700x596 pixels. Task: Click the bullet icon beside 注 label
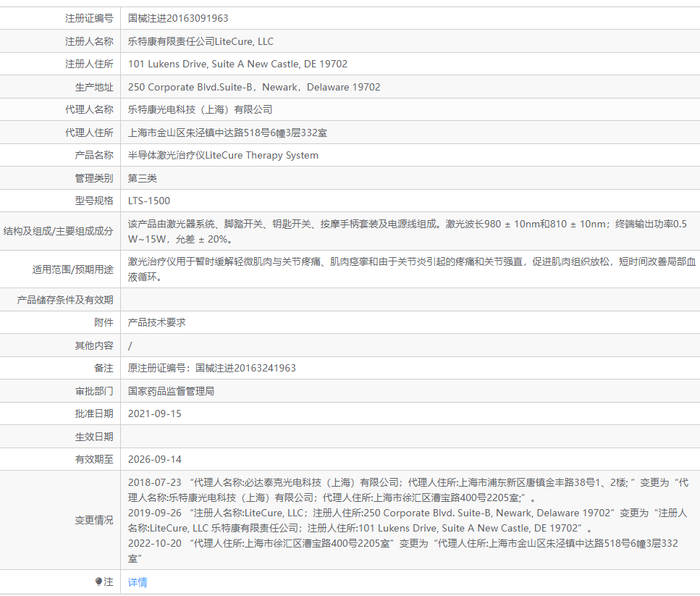pos(98,582)
